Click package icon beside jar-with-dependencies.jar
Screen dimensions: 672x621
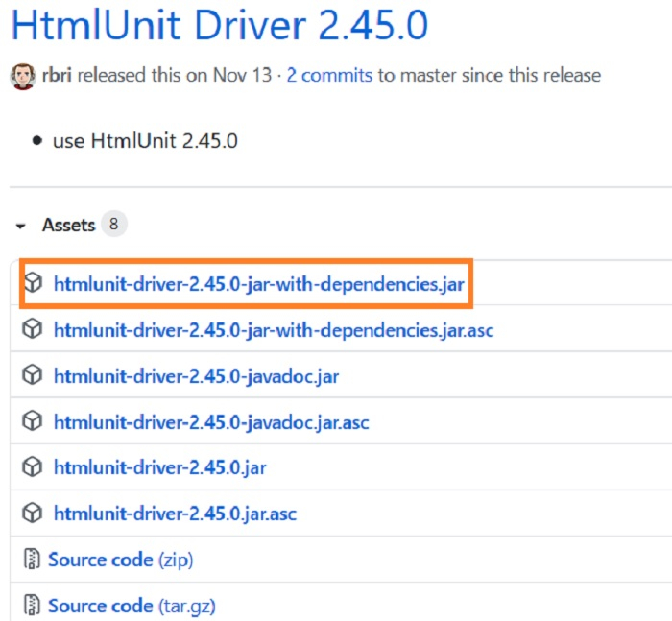(x=33, y=283)
